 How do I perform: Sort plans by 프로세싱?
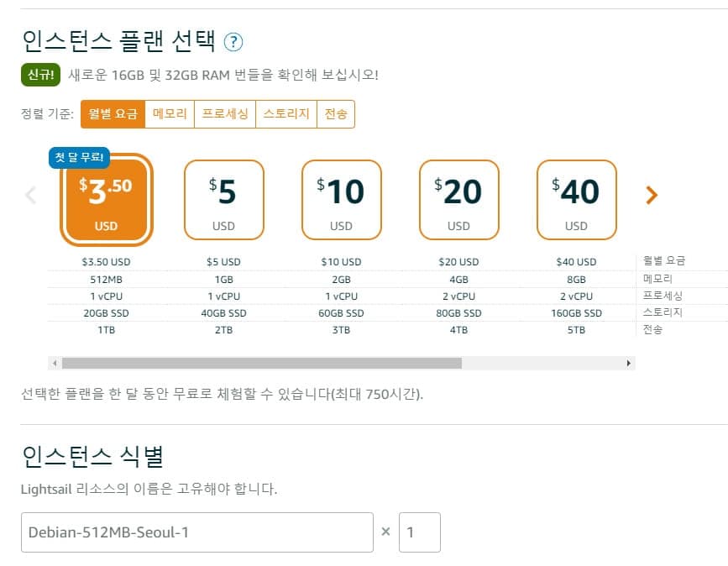pos(224,114)
